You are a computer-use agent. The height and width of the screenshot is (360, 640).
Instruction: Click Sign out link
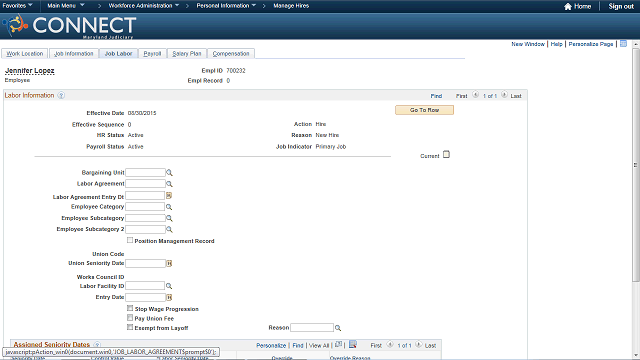[621, 6]
